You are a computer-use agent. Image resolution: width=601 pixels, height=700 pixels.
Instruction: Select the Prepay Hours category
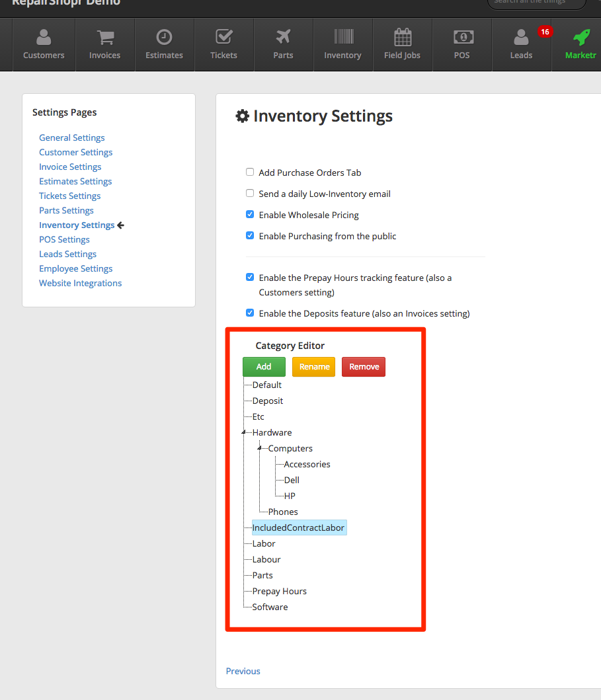(x=279, y=591)
